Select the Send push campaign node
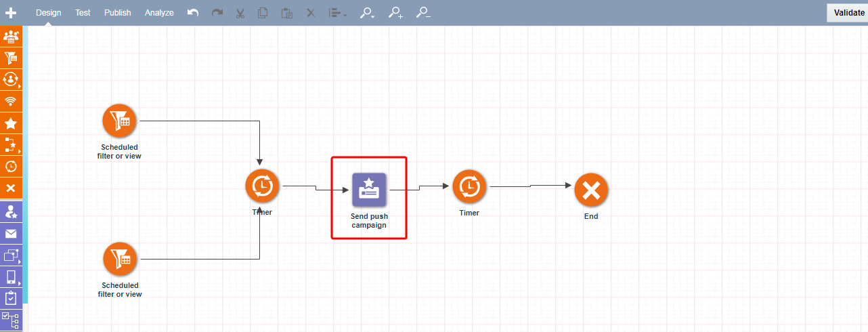Screen dimensions: 868x332 (x=369, y=190)
